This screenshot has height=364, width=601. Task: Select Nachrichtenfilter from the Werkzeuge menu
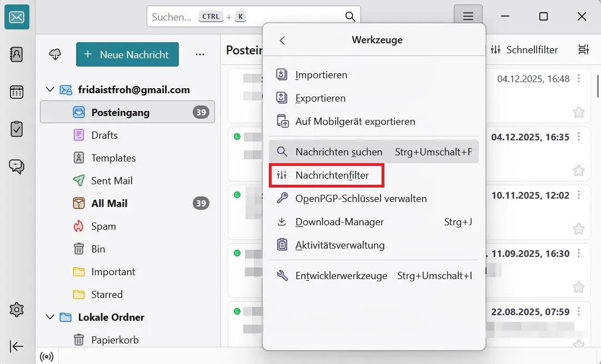pos(327,175)
